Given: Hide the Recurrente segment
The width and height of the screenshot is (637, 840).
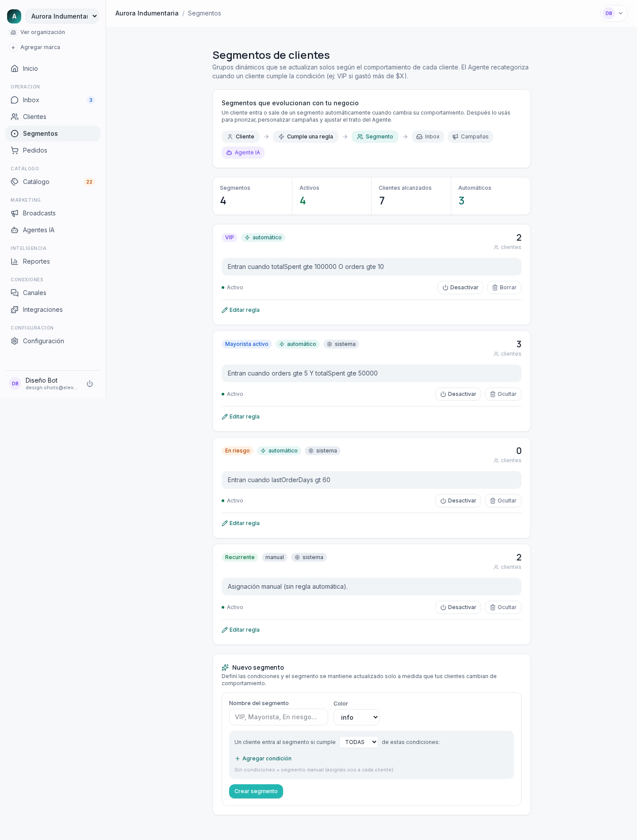Looking at the screenshot, I should click(x=503, y=607).
